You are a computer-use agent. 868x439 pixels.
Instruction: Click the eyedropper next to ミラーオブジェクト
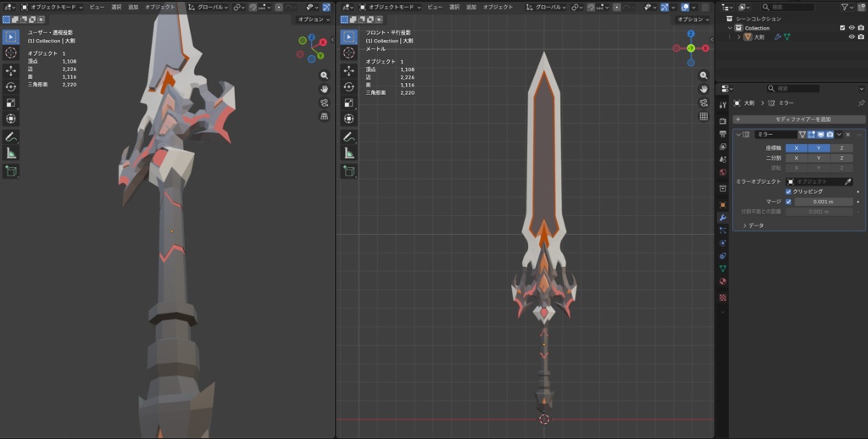tap(848, 181)
